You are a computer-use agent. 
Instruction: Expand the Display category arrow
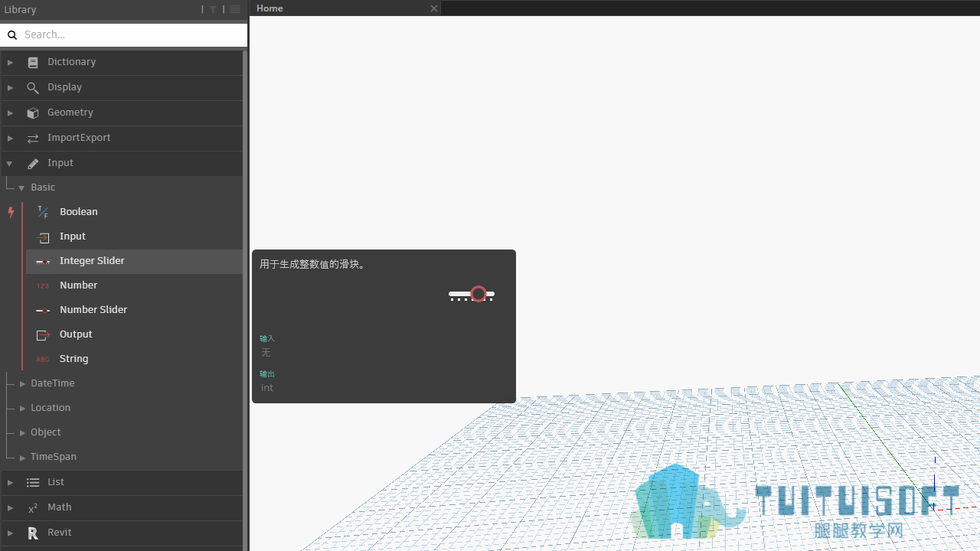tap(10, 88)
